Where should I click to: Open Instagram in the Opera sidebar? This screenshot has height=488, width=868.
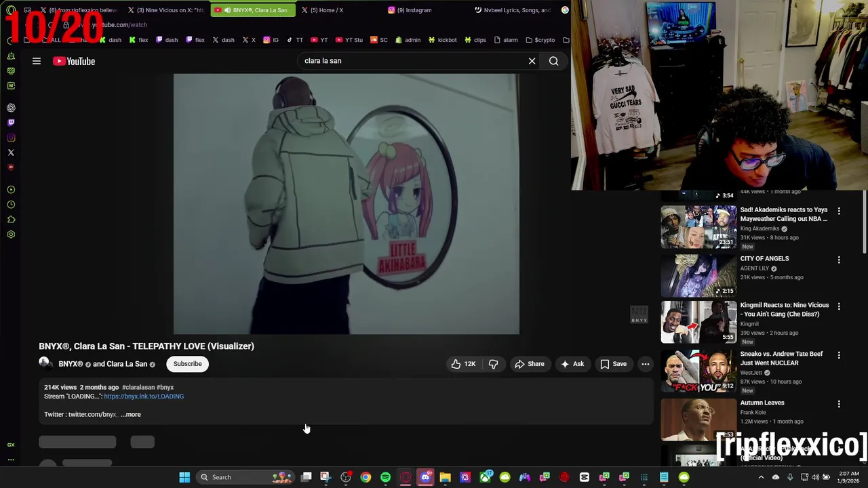11,138
